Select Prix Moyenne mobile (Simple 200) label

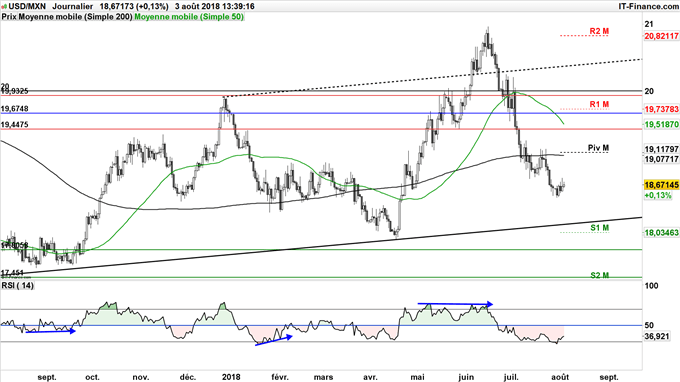point(67,17)
